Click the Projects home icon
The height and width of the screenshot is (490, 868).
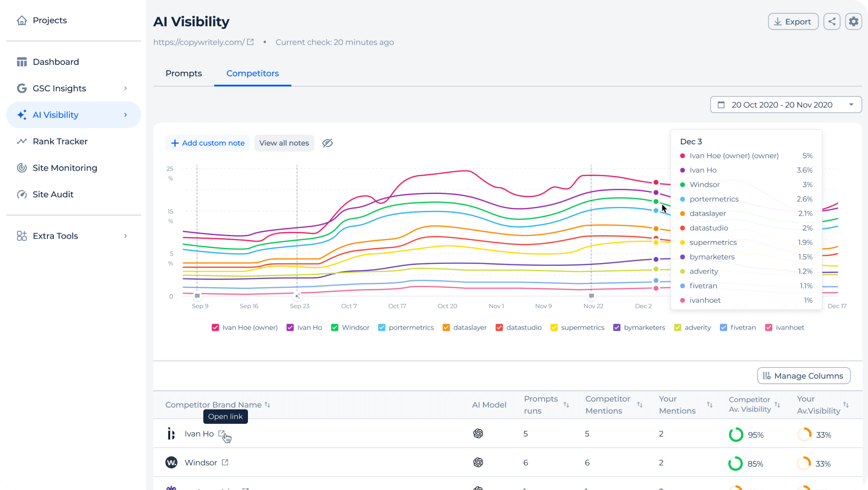(22, 20)
